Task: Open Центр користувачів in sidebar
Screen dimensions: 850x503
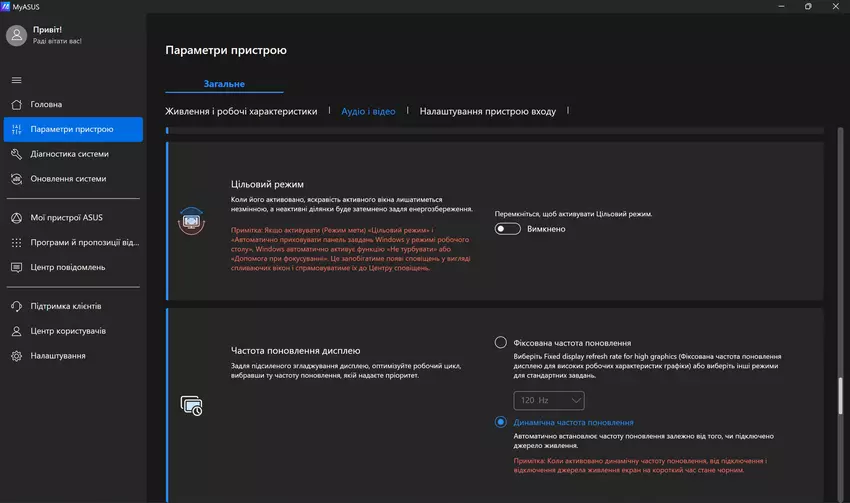Action: pos(68,331)
